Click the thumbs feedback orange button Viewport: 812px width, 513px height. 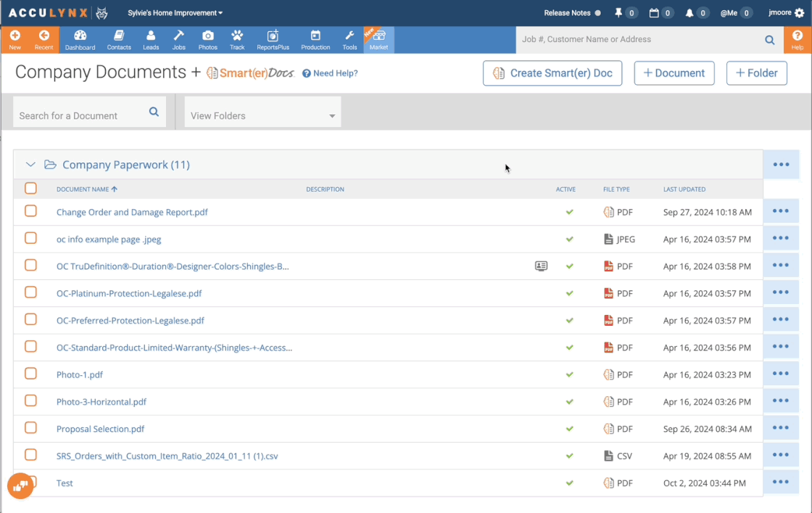coord(20,486)
